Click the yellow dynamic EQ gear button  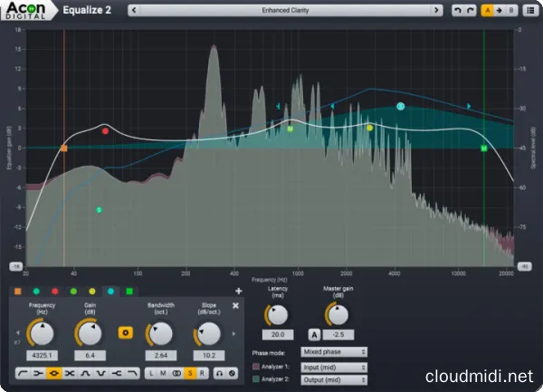126,333
